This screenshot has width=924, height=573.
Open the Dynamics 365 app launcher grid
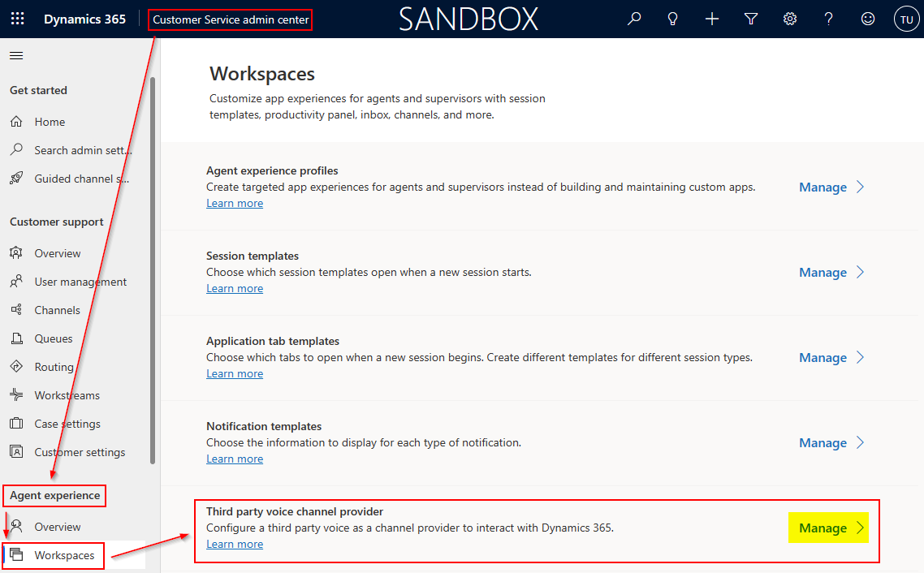click(x=18, y=19)
